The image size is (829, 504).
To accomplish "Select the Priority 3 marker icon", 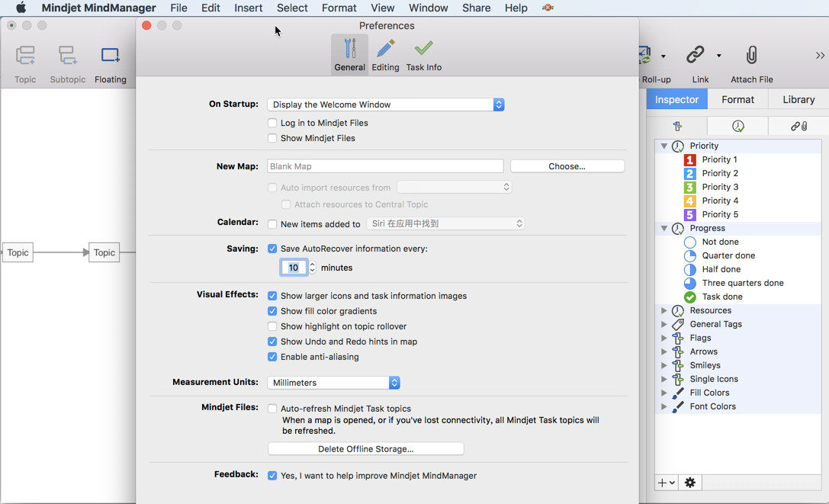I will tap(689, 188).
